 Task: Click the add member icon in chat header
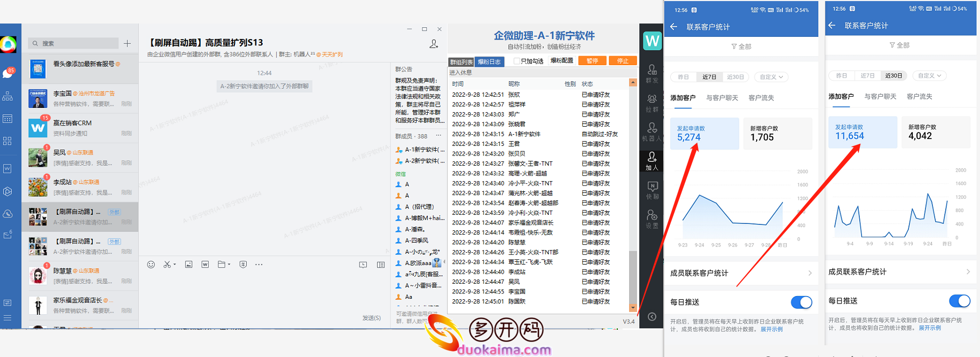click(434, 44)
